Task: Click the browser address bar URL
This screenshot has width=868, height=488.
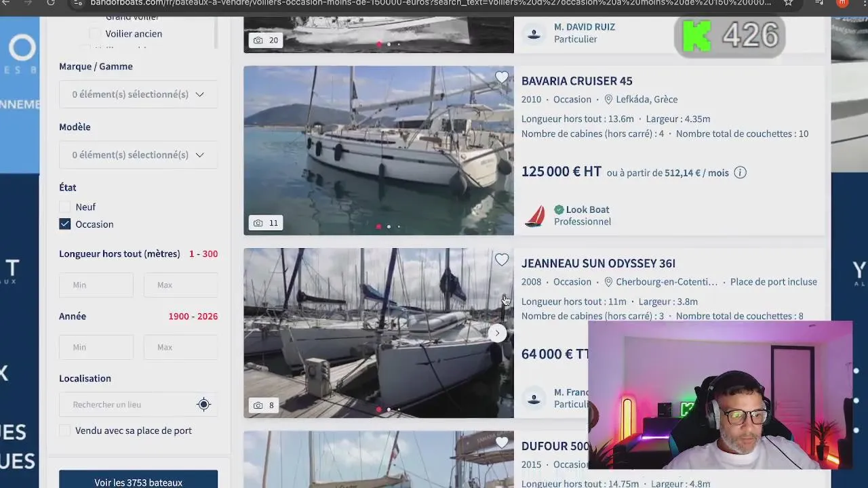Action: click(431, 3)
